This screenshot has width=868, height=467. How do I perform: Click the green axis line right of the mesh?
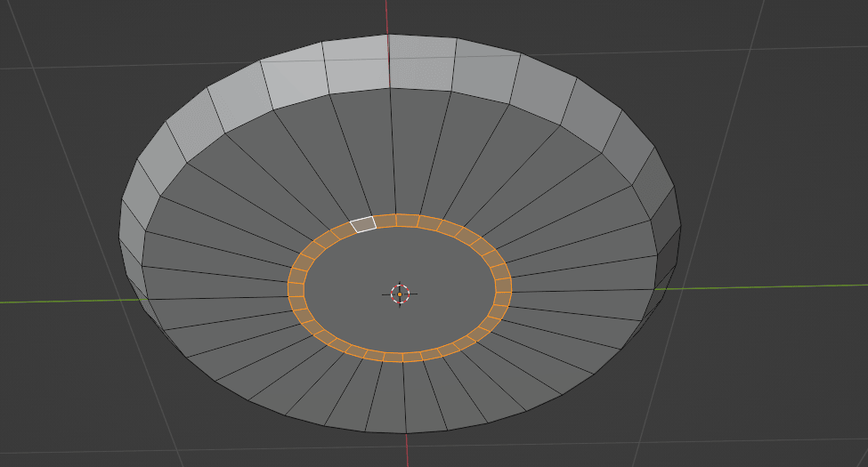click(766, 287)
